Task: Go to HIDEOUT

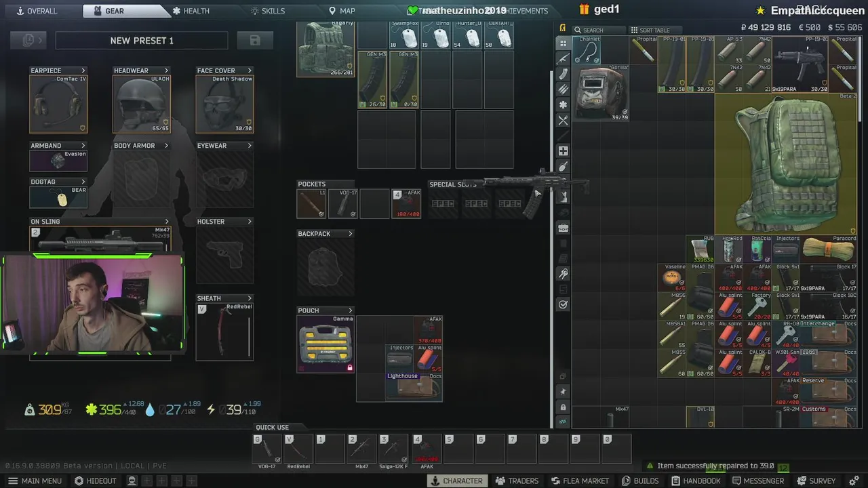Action: [96, 481]
